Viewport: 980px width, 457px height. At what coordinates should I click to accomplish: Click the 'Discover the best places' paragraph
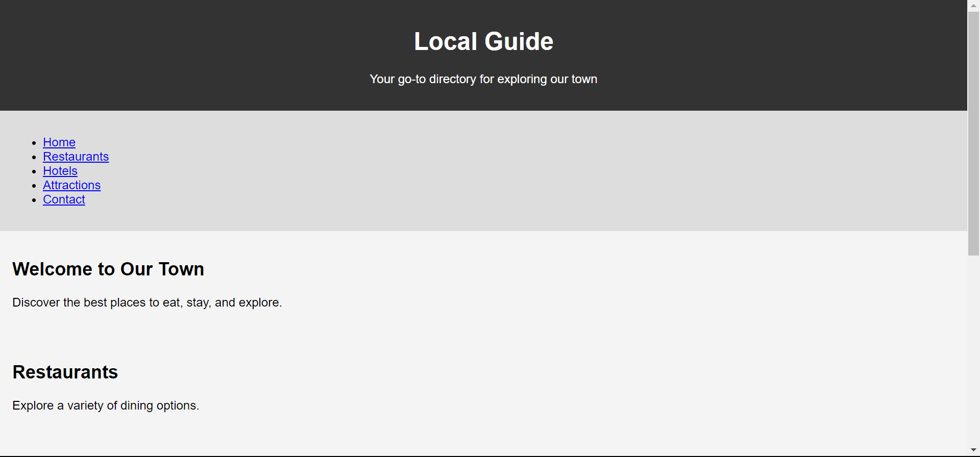click(147, 302)
